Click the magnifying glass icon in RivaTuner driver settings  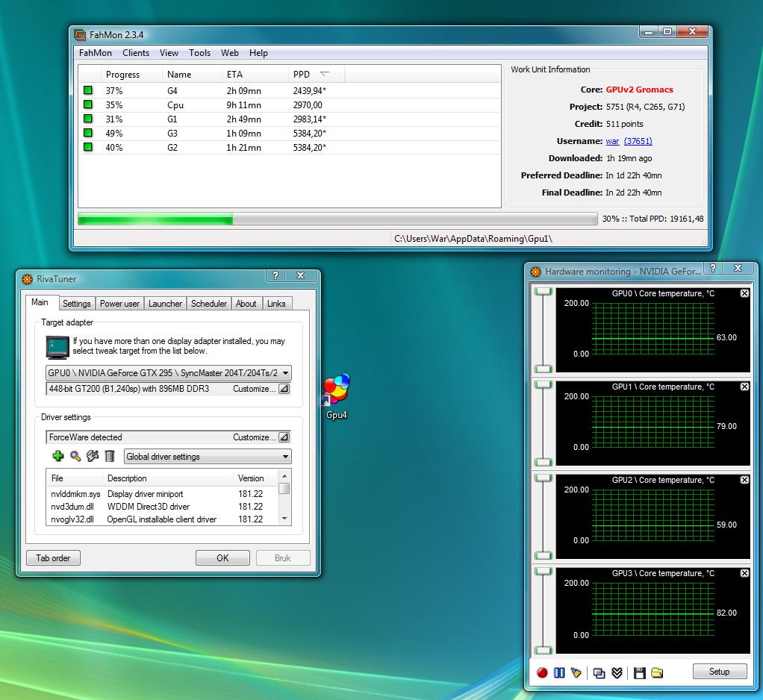[x=75, y=456]
